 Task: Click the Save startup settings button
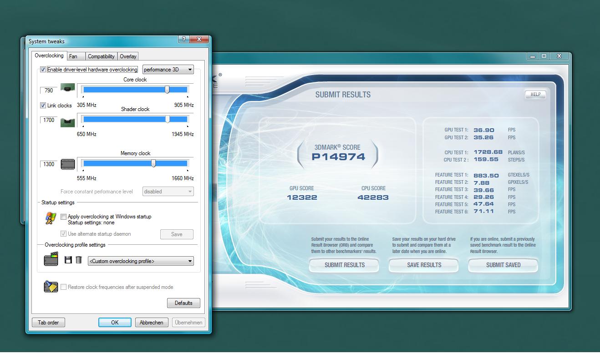click(x=177, y=234)
